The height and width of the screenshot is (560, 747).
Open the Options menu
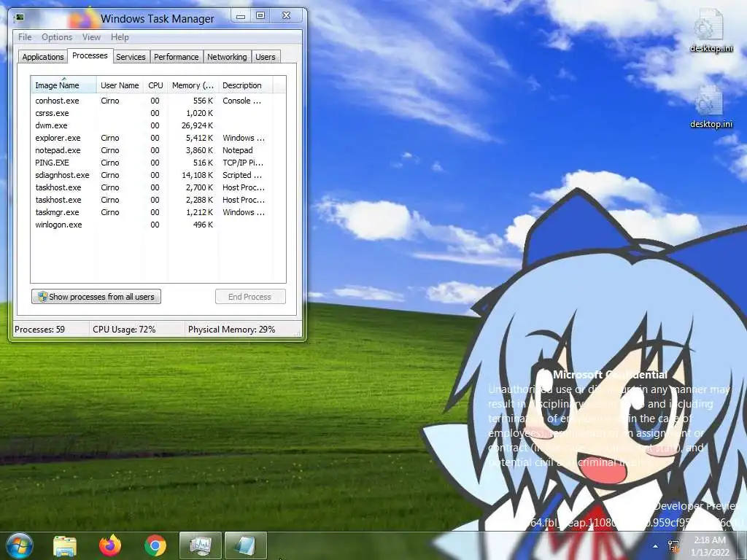pos(57,37)
